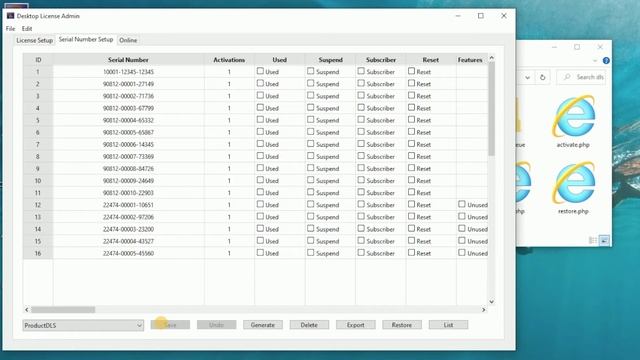Click the Serial Number column header
The width and height of the screenshot is (640, 360).
pos(128,60)
